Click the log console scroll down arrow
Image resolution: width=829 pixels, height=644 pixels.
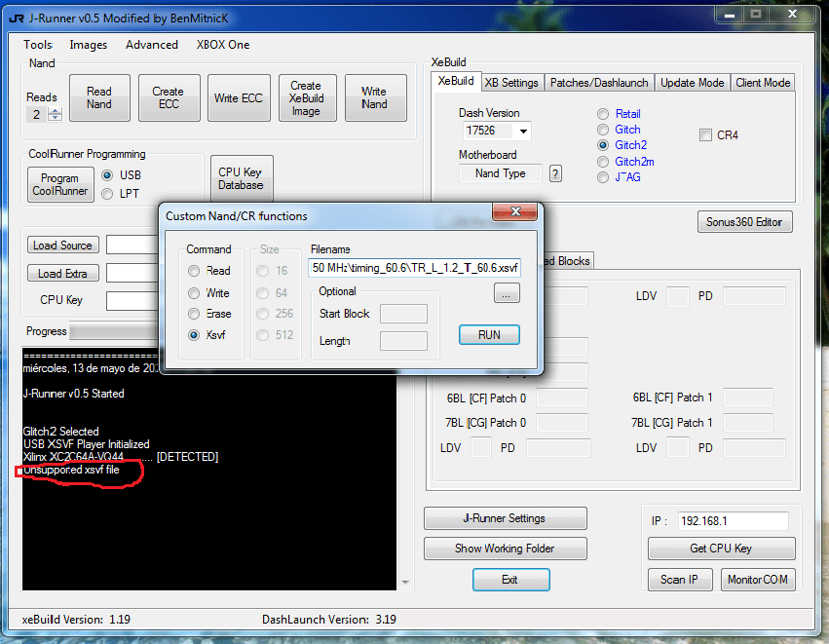coord(405,583)
